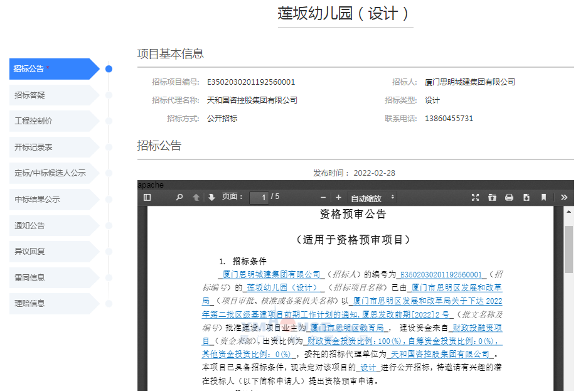This screenshot has width=588, height=391.
Task: Go to previous PDF page
Action: point(196,197)
